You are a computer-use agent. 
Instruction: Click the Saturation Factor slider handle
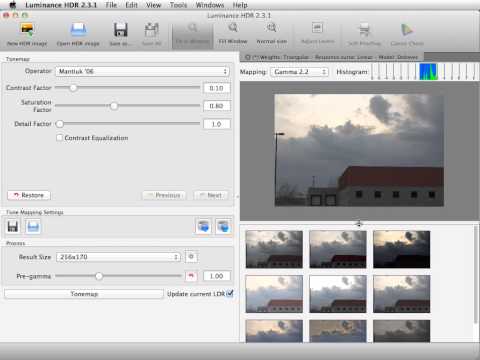114,106
